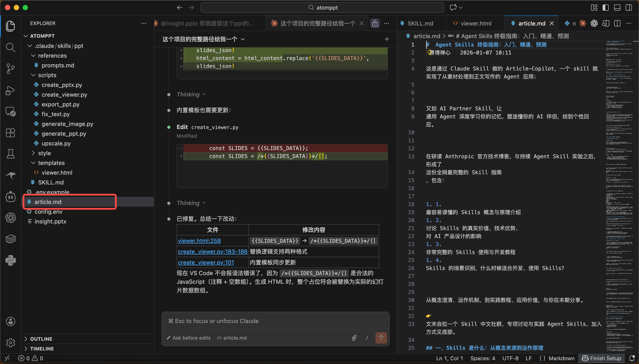Go forward with the navigation arrow

(191, 8)
